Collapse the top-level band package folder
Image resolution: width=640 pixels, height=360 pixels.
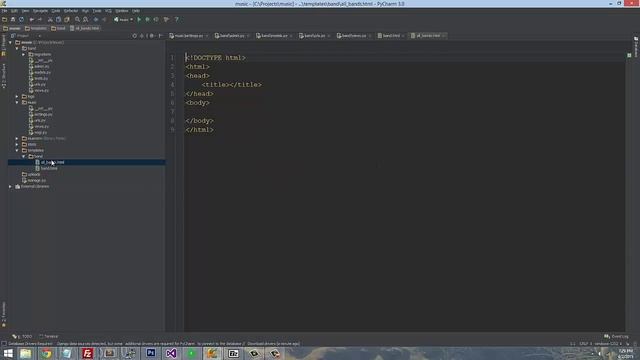pos(17,49)
